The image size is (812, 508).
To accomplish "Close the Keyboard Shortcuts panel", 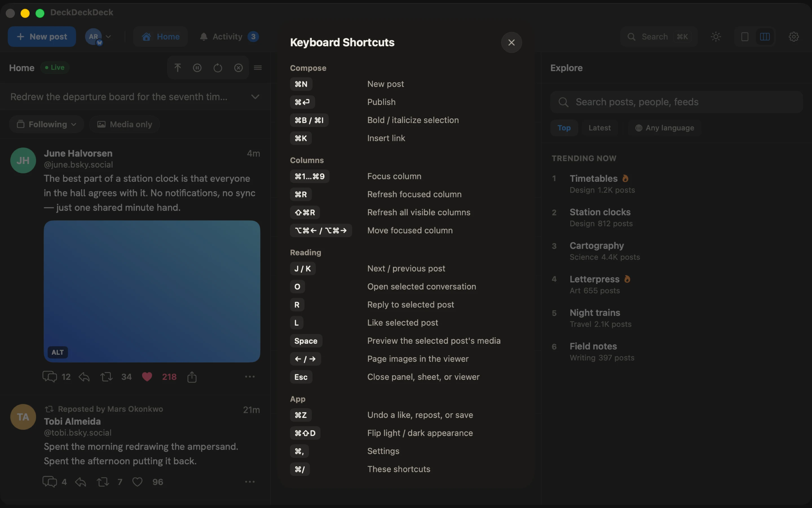I will [x=511, y=42].
